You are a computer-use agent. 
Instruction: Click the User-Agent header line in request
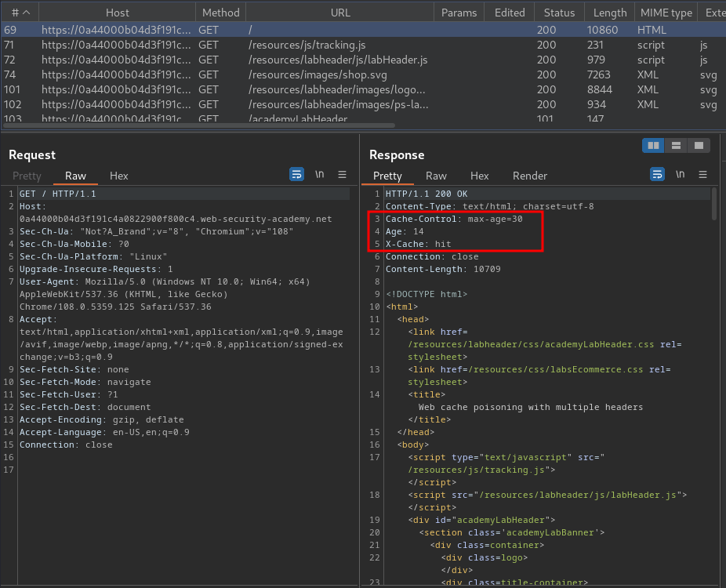click(165, 294)
